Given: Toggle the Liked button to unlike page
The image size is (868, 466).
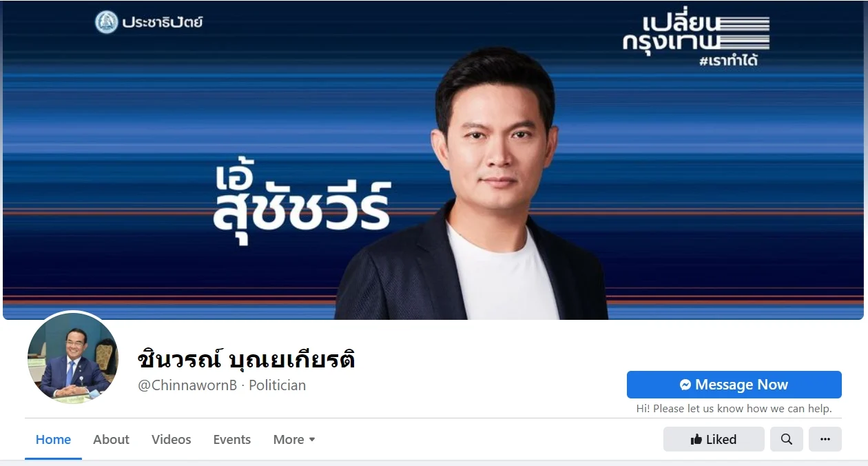Looking at the screenshot, I should click(714, 439).
